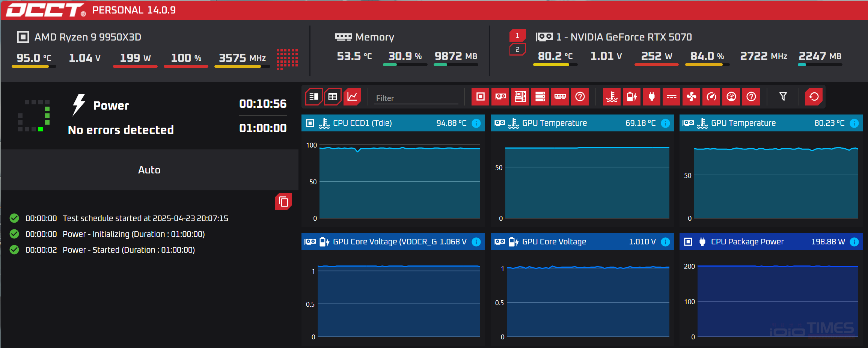Open info for 80.23 °C GPU Temperature graph

pyautogui.click(x=854, y=123)
